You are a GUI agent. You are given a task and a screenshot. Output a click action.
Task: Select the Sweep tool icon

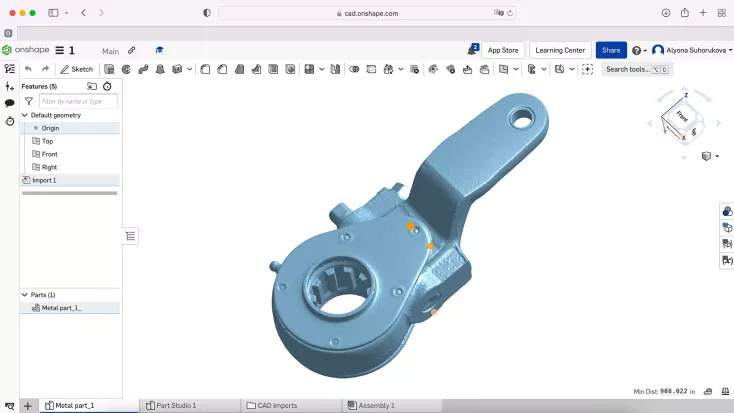pyautogui.click(x=143, y=69)
